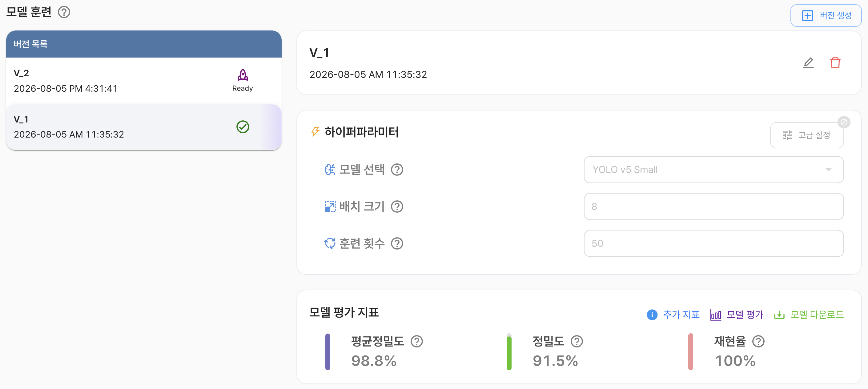Select V_1 in the version list
868x389 pixels.
click(143, 127)
